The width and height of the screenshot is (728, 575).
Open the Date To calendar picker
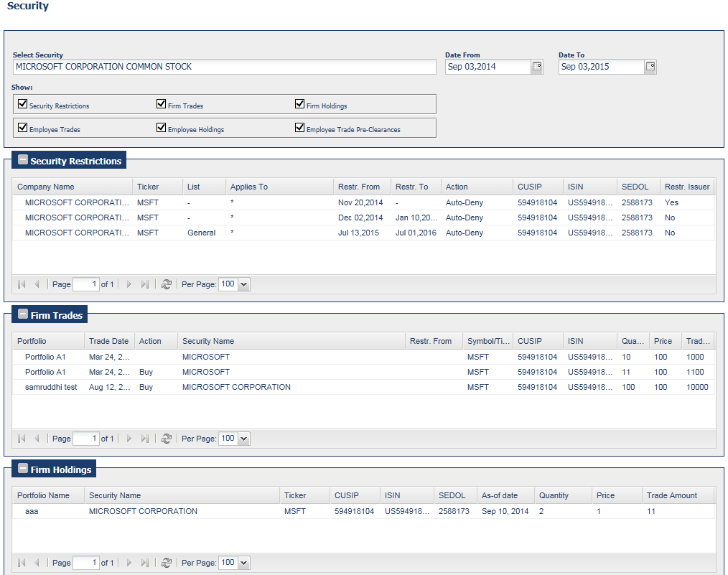(x=650, y=66)
